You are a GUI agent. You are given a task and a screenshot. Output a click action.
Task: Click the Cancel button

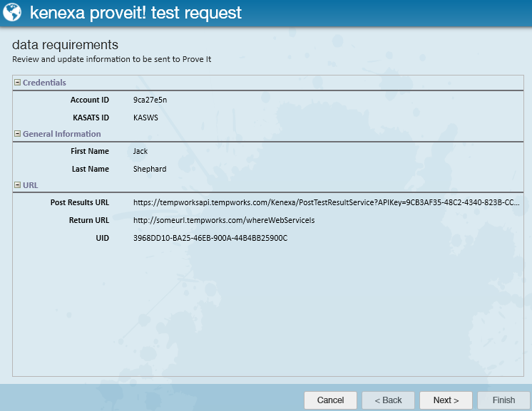330,400
